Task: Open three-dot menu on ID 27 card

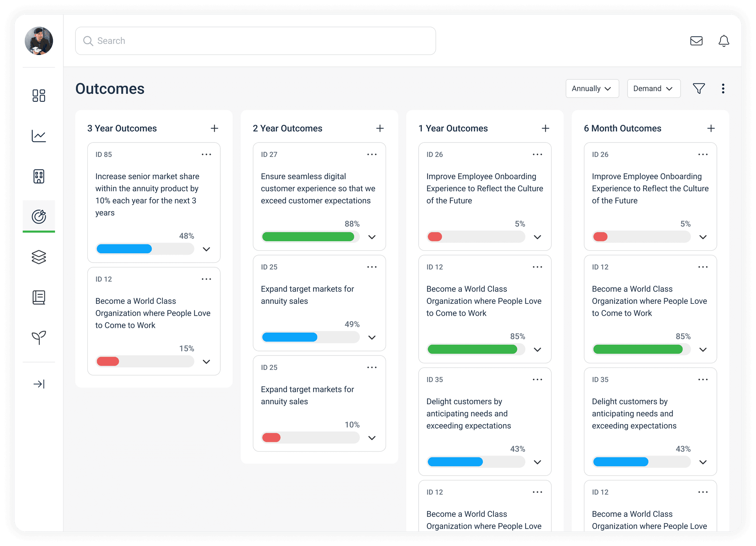Action: coord(372,154)
